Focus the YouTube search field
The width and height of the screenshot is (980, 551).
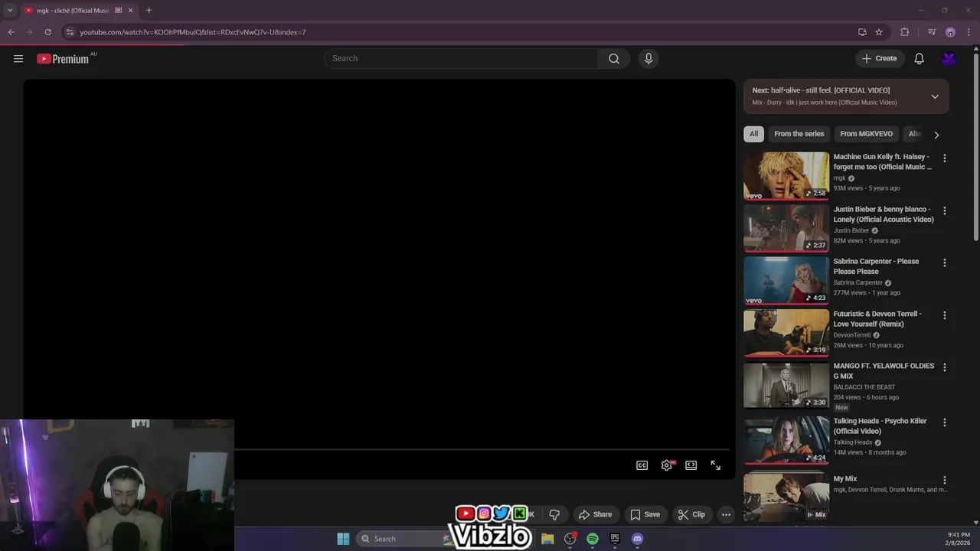point(461,59)
